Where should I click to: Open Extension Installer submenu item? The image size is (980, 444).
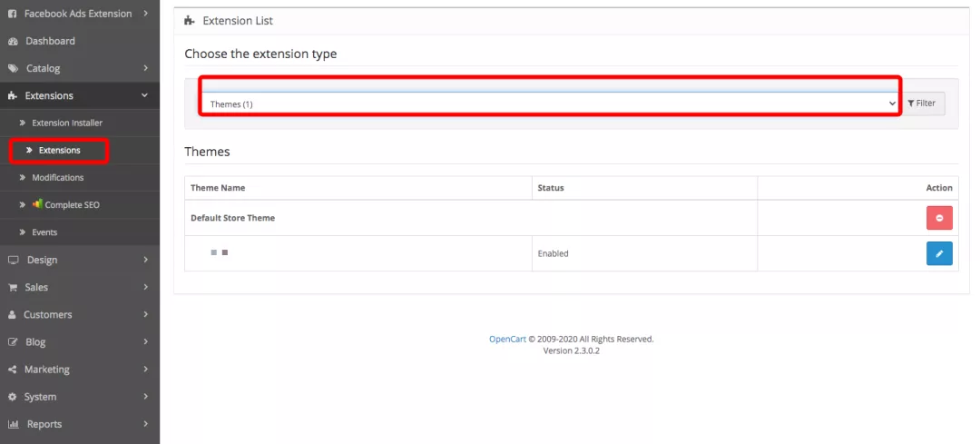tap(67, 123)
